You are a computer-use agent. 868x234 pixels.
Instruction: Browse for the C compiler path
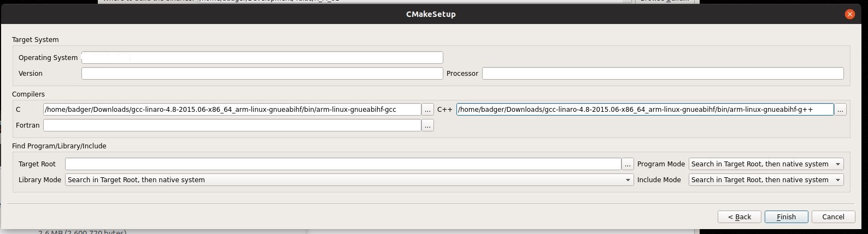coord(427,110)
